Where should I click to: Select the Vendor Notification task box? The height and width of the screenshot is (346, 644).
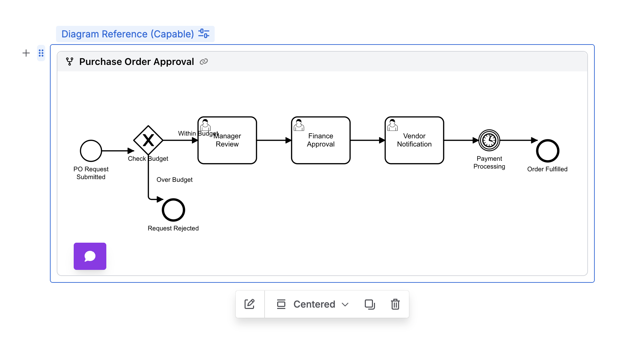coord(414,140)
